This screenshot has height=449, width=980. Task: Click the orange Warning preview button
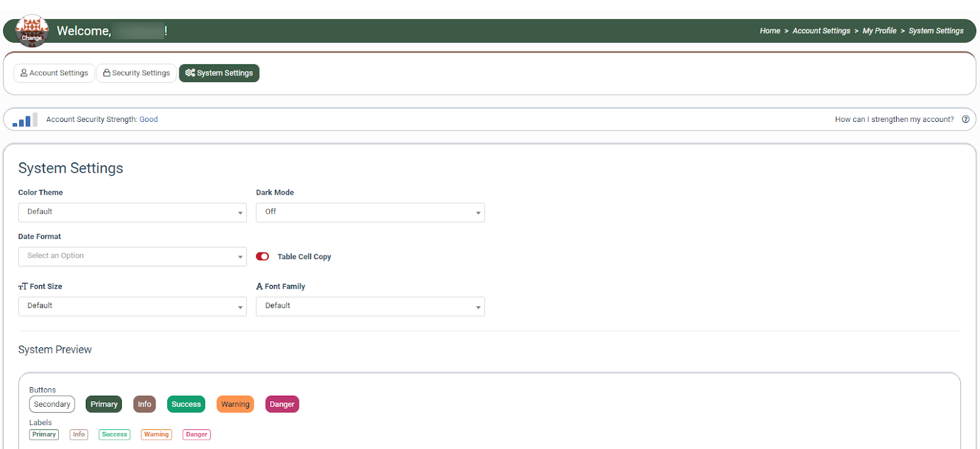click(x=235, y=404)
